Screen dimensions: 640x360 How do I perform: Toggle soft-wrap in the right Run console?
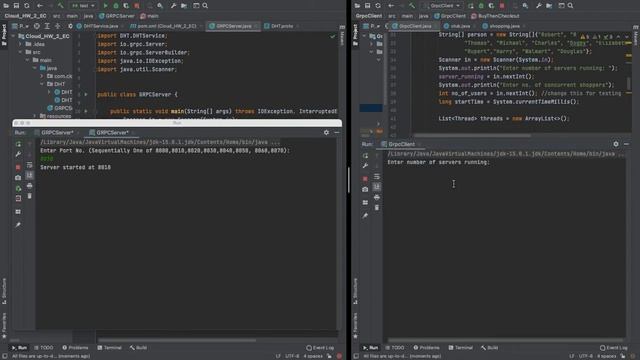377,176
